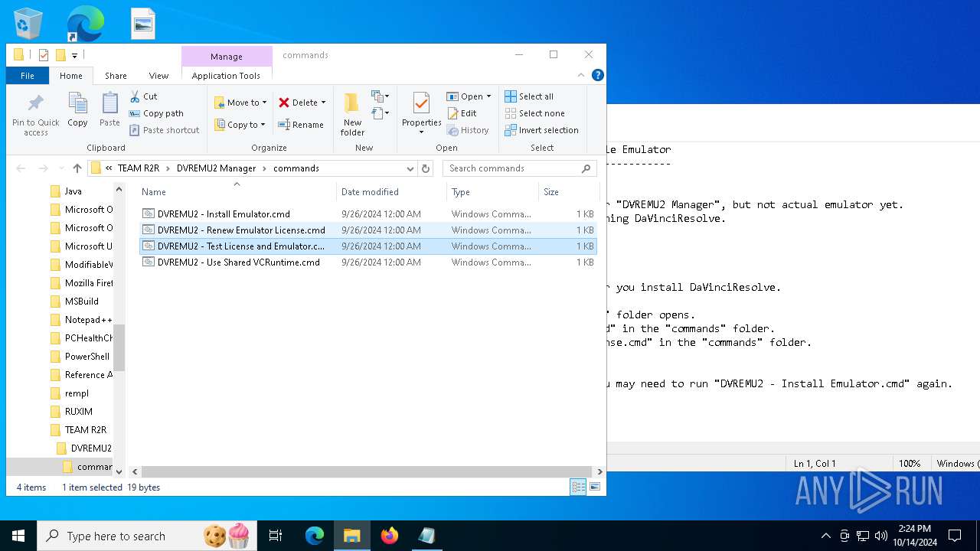
Task: Open Edge from the taskbar
Action: [x=315, y=536]
